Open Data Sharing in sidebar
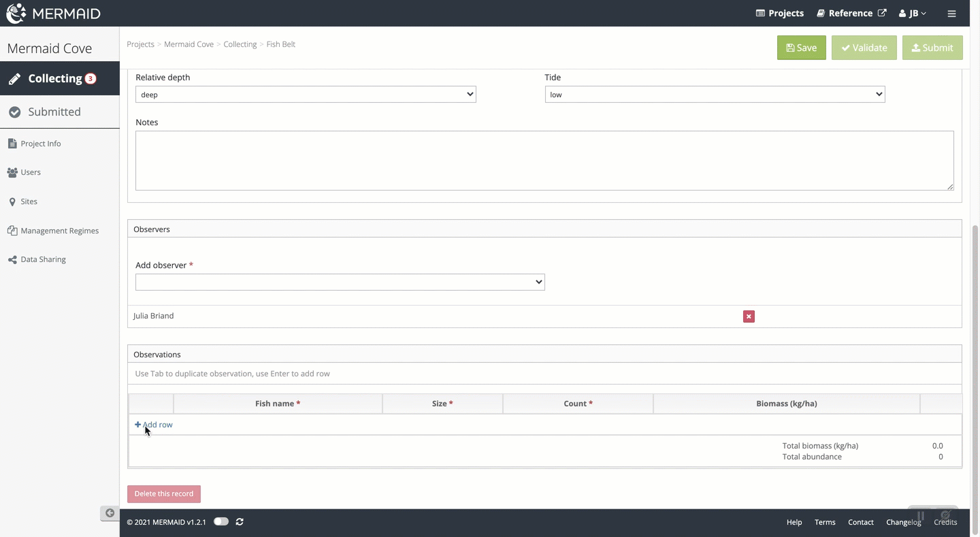Screen dimensions: 980x537 (x=43, y=259)
